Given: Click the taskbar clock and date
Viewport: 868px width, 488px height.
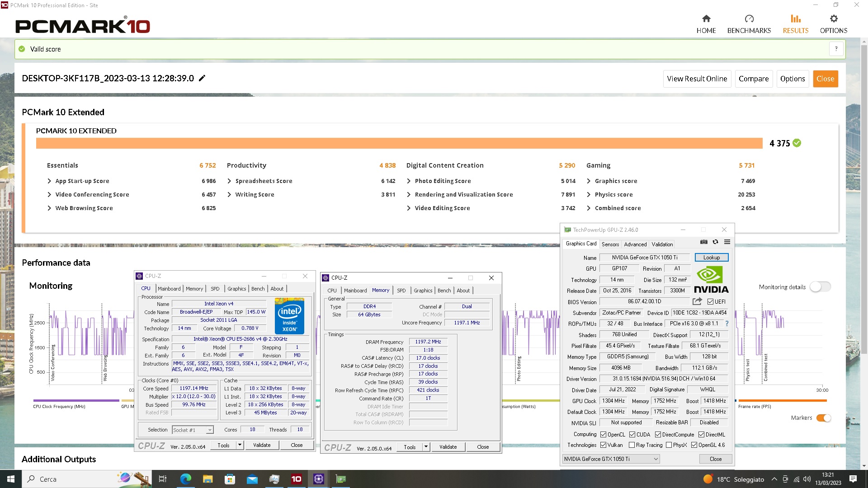Looking at the screenshot, I should (828, 479).
